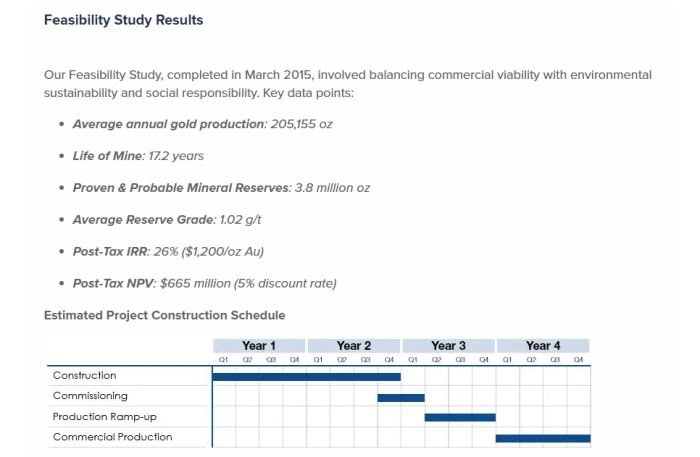Screen dimensions: 700x457
Task: Click the blue Commissioning timeline bar
Action: (401, 397)
